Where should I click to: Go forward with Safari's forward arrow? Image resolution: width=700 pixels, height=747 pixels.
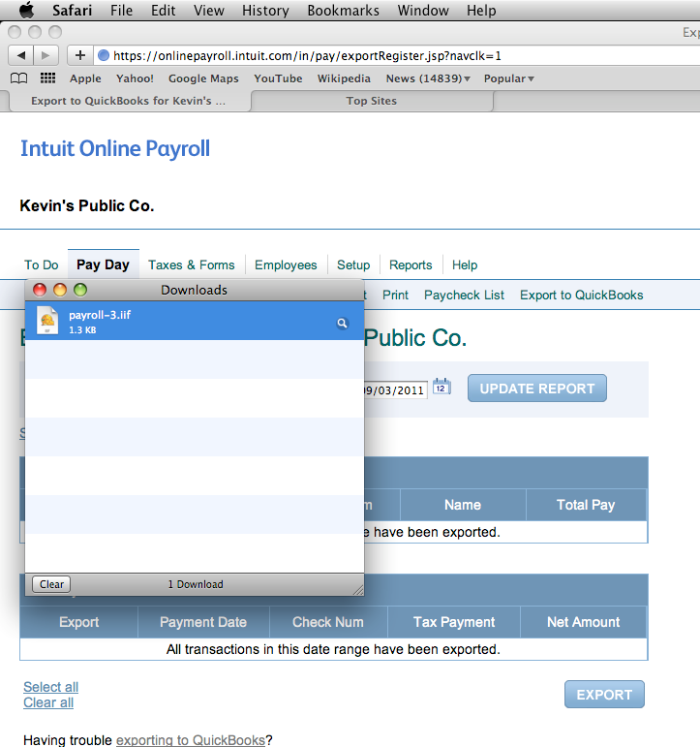pos(46,56)
